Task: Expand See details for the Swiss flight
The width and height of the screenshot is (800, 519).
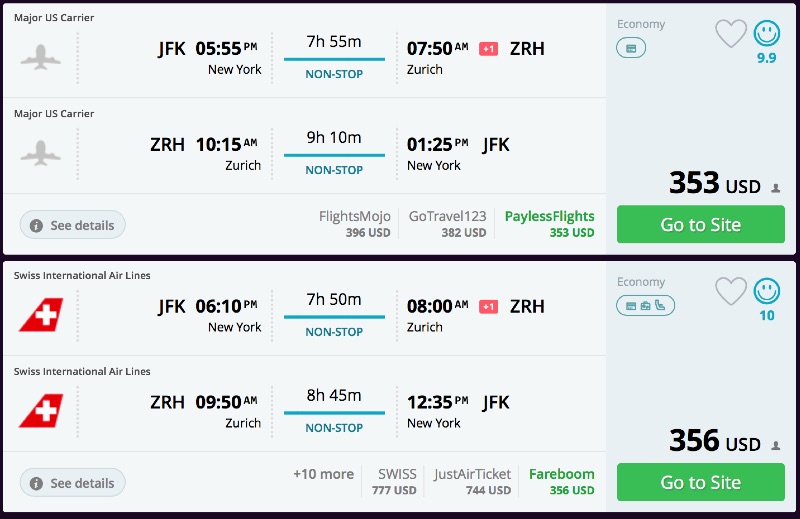Action: [x=73, y=483]
